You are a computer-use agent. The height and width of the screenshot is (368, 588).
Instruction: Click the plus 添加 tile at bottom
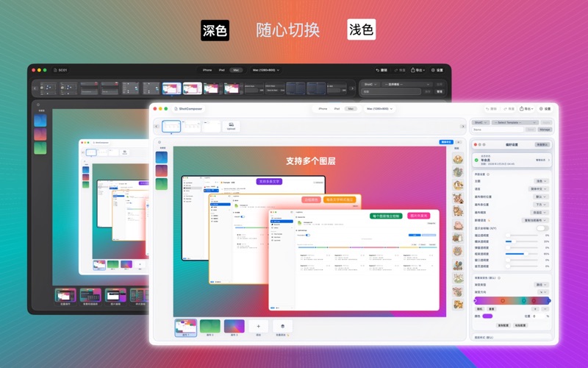(x=258, y=326)
